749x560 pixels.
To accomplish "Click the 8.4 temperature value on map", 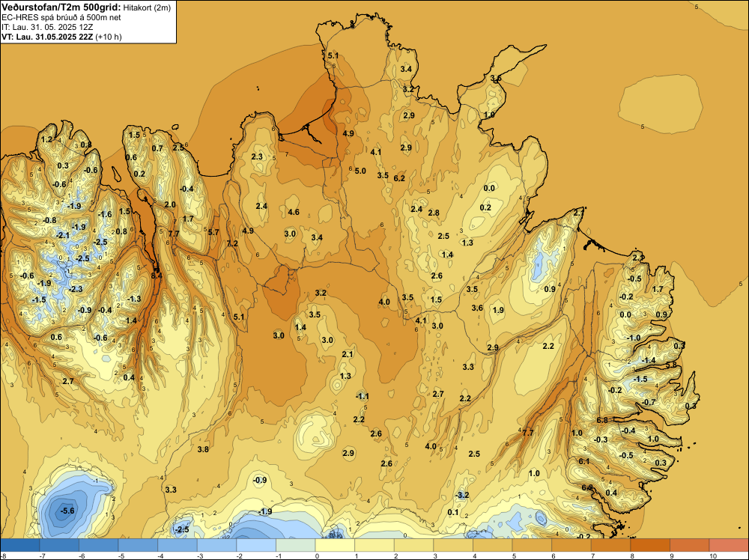I will pos(157,276).
